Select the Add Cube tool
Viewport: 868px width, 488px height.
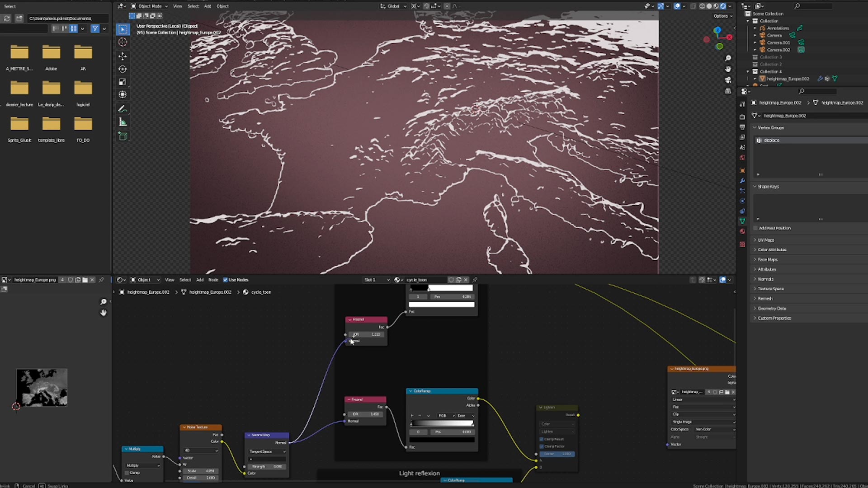pyautogui.click(x=123, y=136)
